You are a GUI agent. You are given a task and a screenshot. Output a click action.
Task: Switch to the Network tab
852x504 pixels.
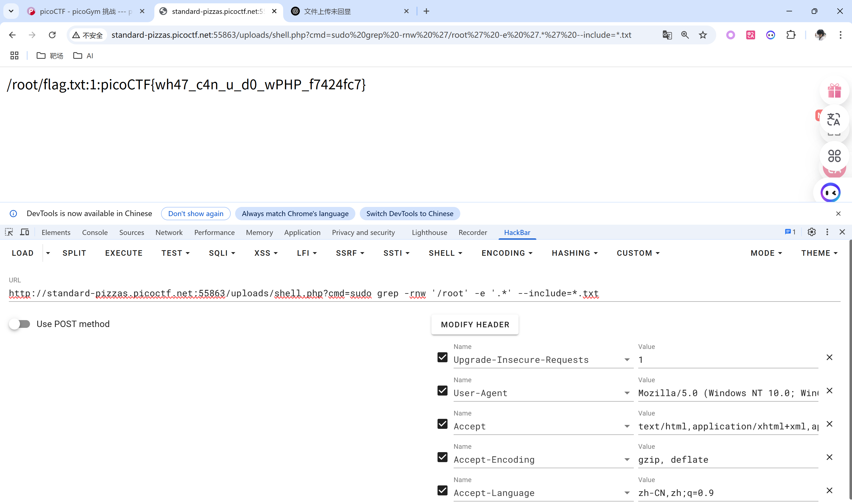169,232
